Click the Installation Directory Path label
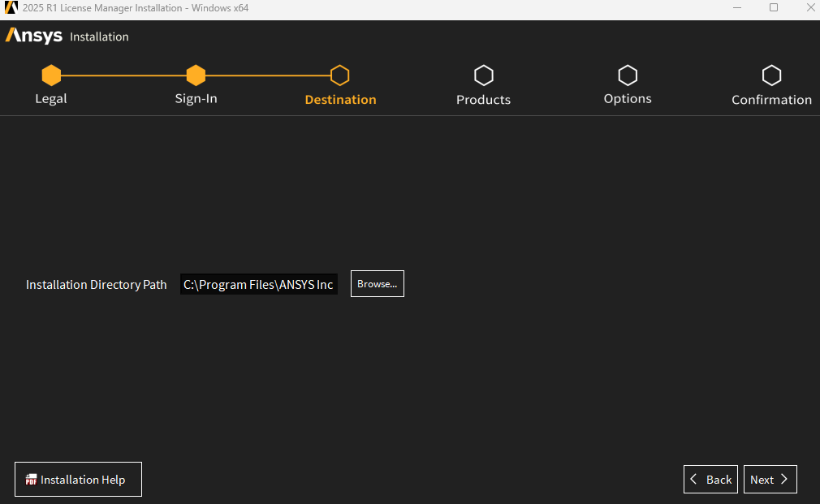Screen dimensions: 820x504 97,284
